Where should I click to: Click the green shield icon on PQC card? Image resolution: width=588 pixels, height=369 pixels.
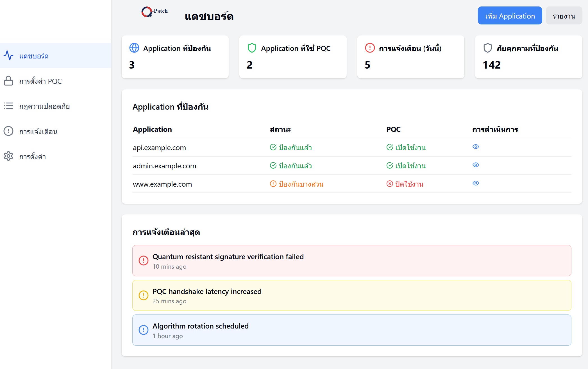click(x=252, y=48)
